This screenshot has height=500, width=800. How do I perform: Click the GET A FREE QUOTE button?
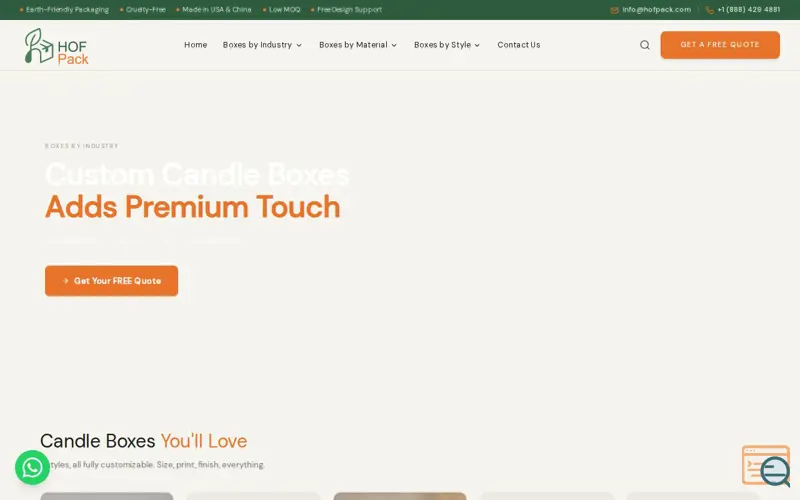720,45
